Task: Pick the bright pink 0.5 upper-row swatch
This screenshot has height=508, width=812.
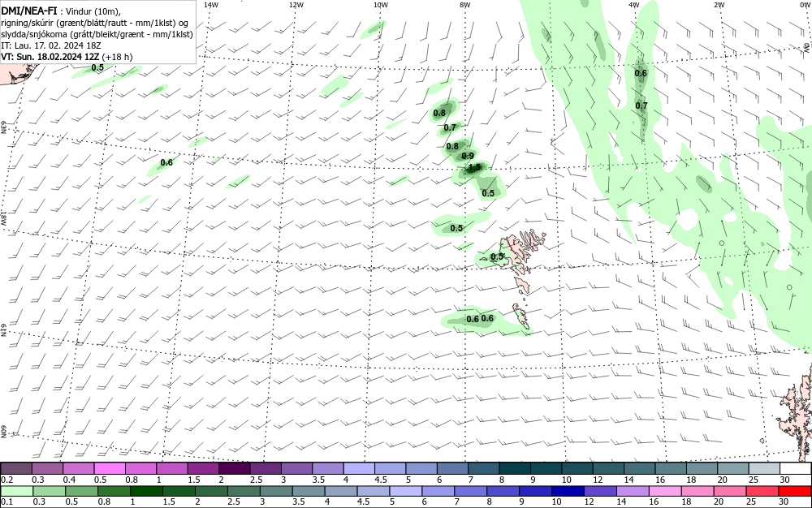Action: click(110, 469)
